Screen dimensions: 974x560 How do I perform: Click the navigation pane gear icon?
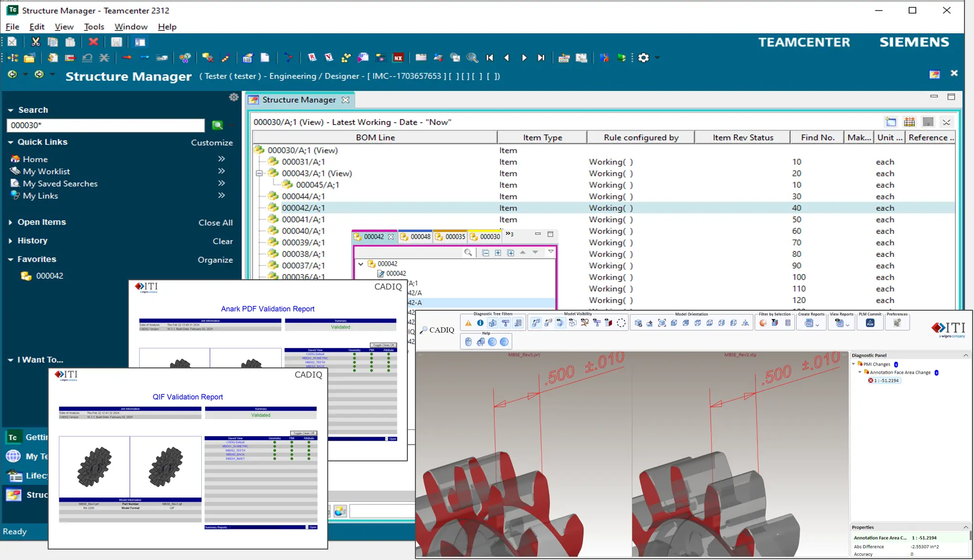pos(234,97)
